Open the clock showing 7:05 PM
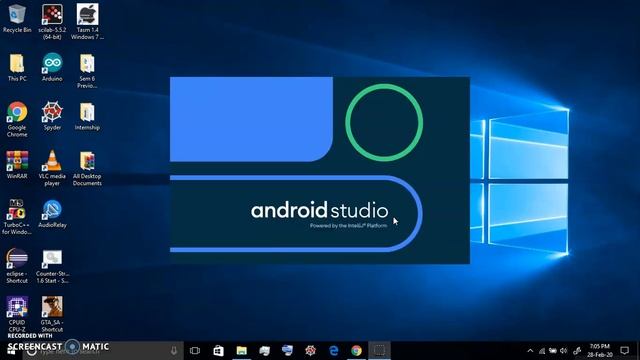Screen dimensions: 640x360 pos(600,350)
